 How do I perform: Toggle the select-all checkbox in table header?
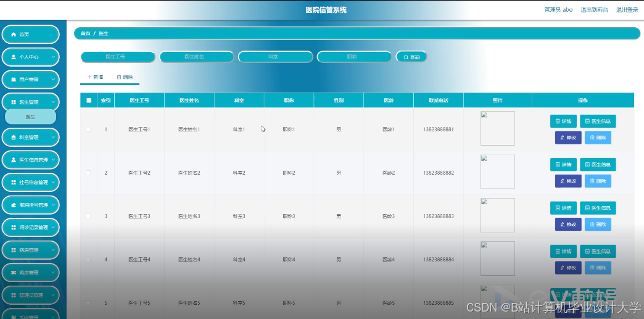(x=89, y=101)
